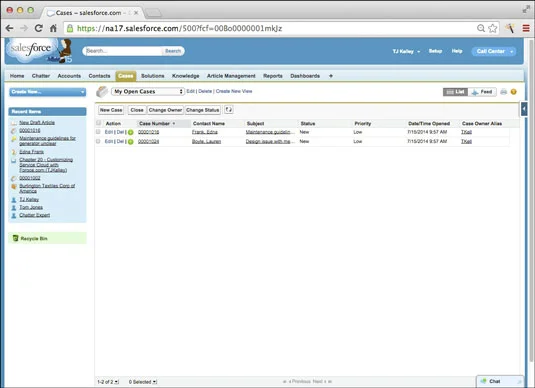Click the person icon next to TJ Kelley
535x388 pixels.
point(14,200)
